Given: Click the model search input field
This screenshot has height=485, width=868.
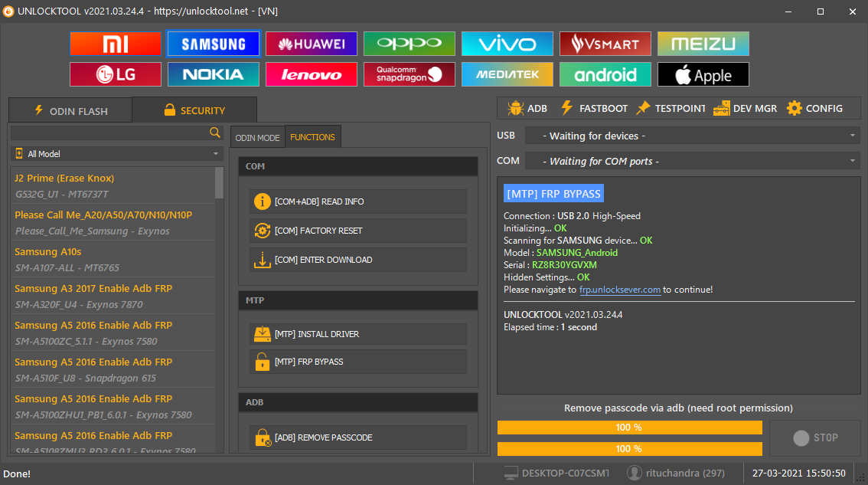Looking at the screenshot, I should click(x=109, y=133).
